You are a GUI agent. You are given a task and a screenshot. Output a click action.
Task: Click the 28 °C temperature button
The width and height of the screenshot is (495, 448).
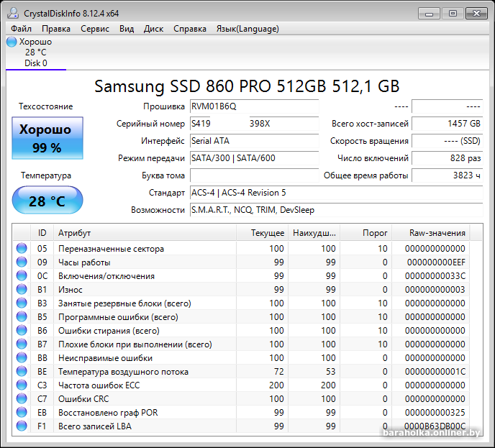(47, 200)
